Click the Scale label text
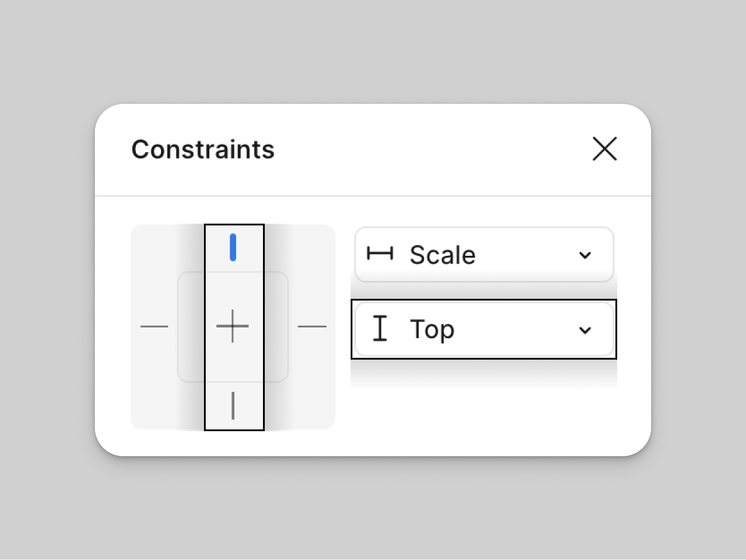 point(442,255)
